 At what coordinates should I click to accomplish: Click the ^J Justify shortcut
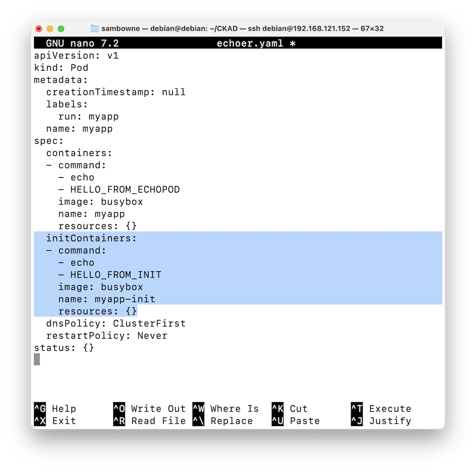click(x=381, y=421)
